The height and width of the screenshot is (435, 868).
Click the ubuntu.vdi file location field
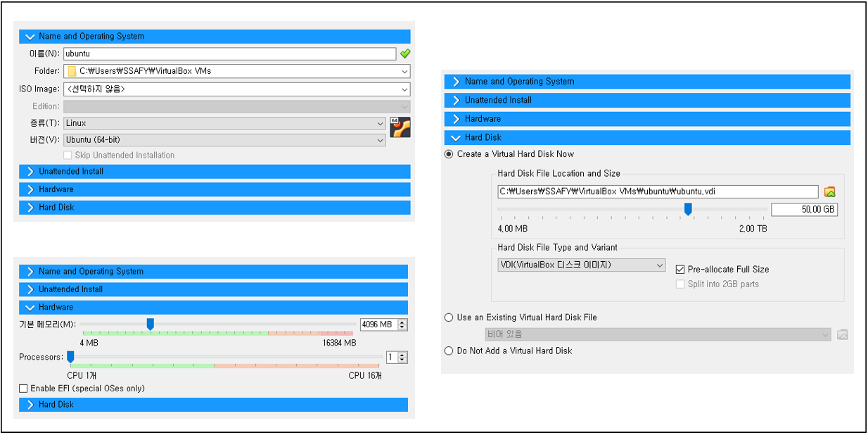658,191
